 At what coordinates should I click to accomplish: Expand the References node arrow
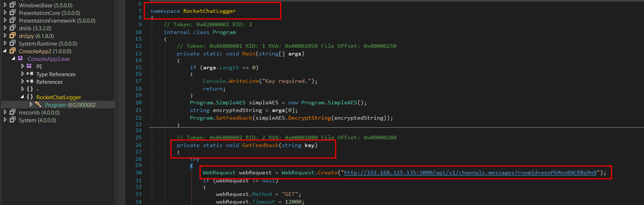(23, 82)
